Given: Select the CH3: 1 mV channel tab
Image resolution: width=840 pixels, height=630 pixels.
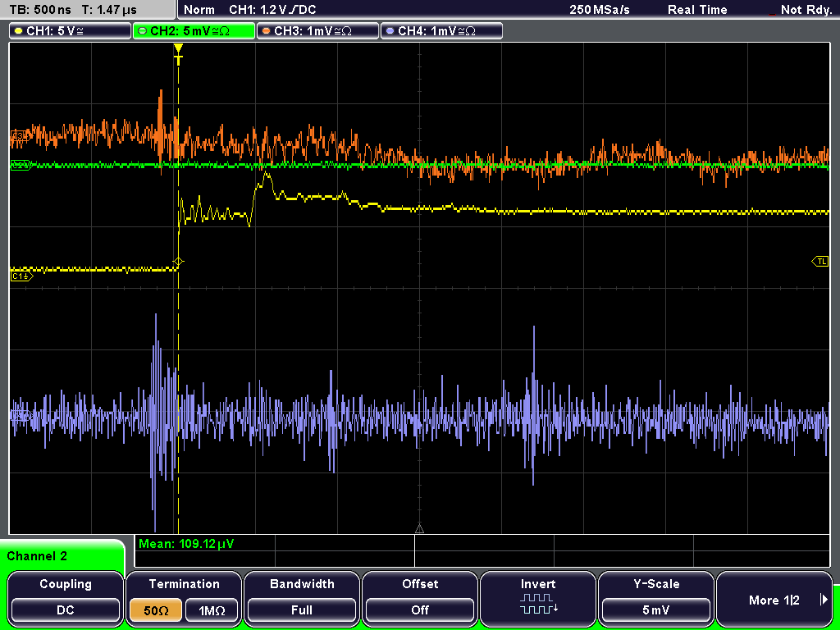Looking at the screenshot, I should pos(317,31).
